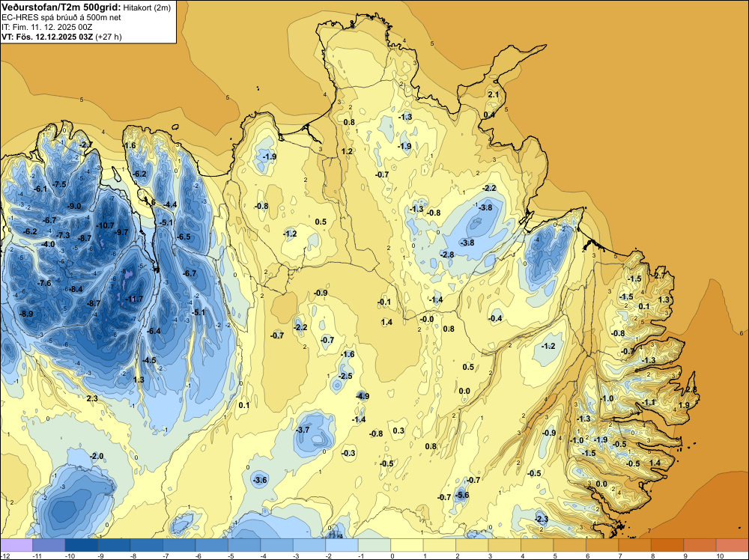Click the 2.1 value on the northeast peninsula
The image size is (749, 560).
[493, 94]
